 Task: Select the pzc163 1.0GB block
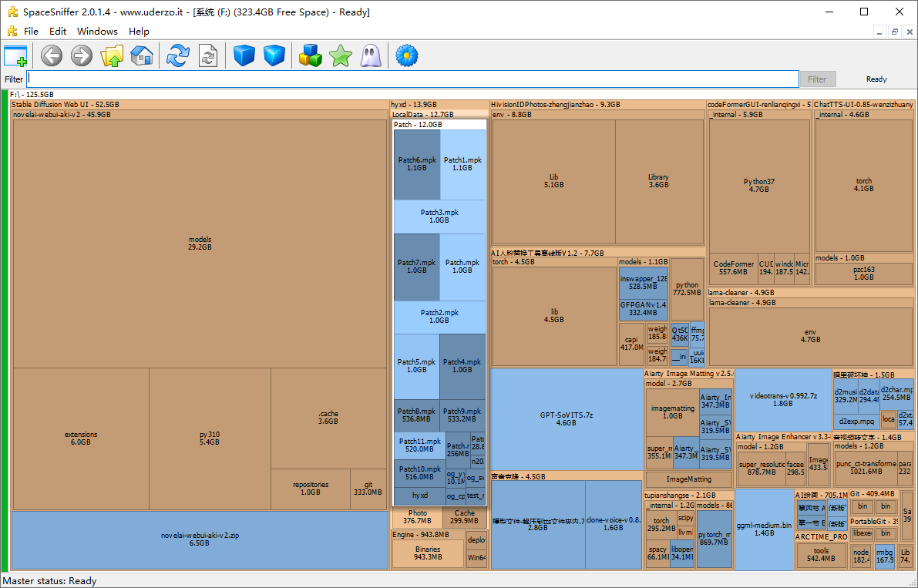coord(864,274)
